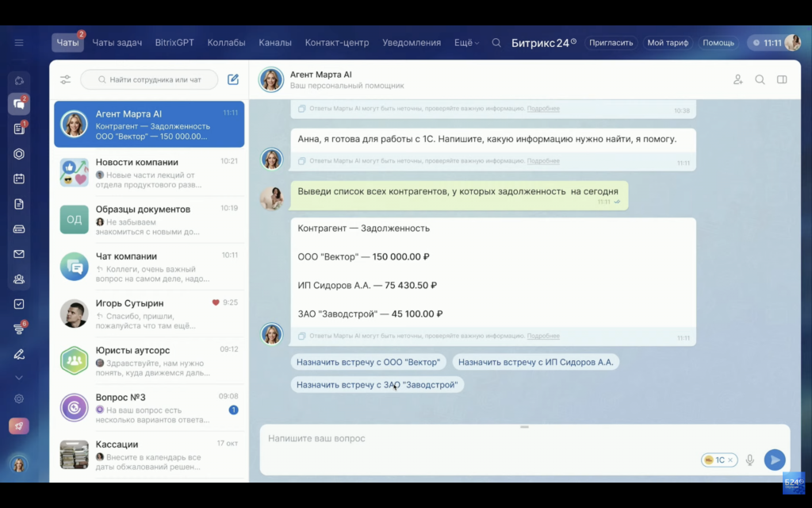
Task: Toggle the split-view panel icon in chat header
Action: (782, 79)
